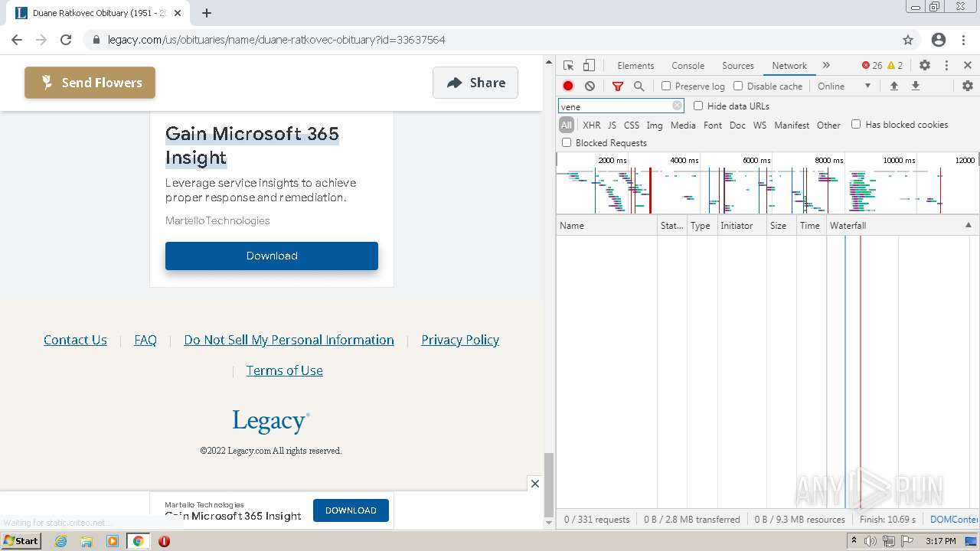
Task: Filter requests by Font type
Action: pyautogui.click(x=713, y=125)
